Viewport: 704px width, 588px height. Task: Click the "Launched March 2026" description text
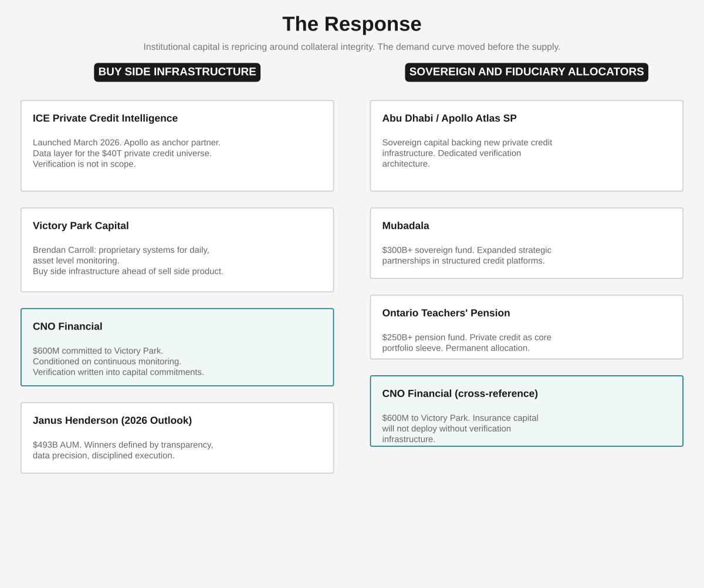(x=127, y=142)
